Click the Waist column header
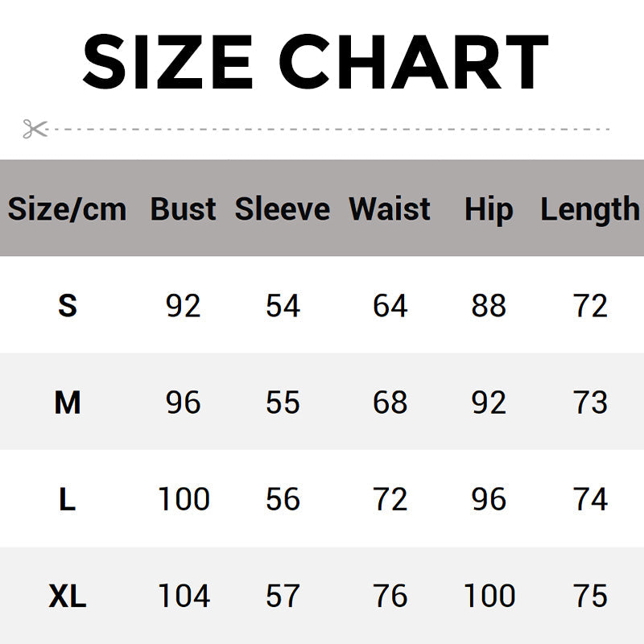644x644 pixels. (390, 209)
